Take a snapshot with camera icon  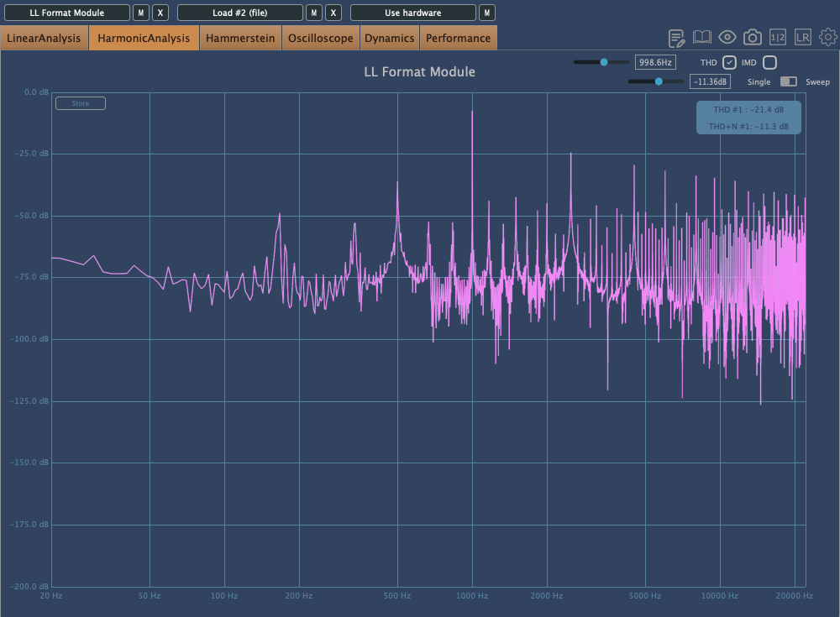pos(753,38)
